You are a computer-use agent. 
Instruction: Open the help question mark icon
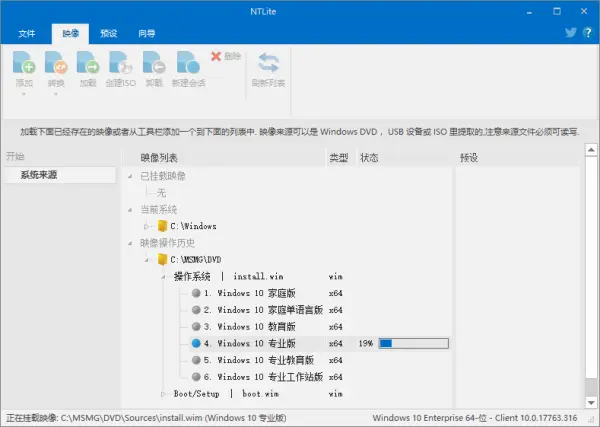588,33
